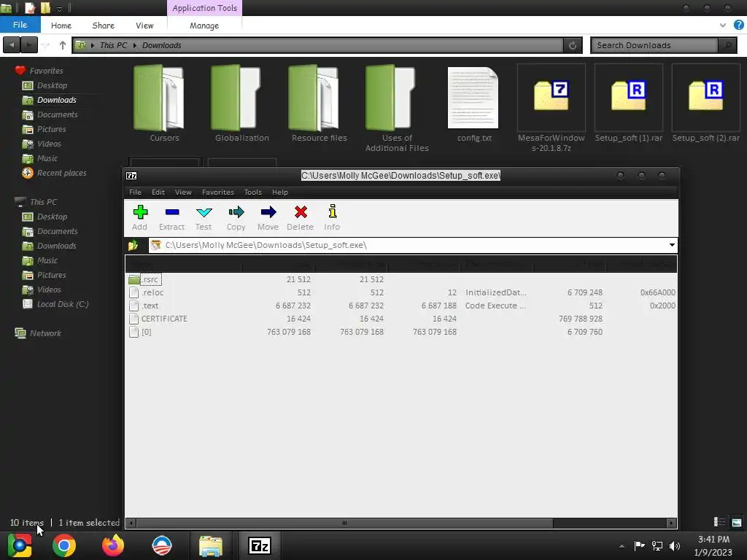Open the 7-Zip Edit menu

point(158,192)
